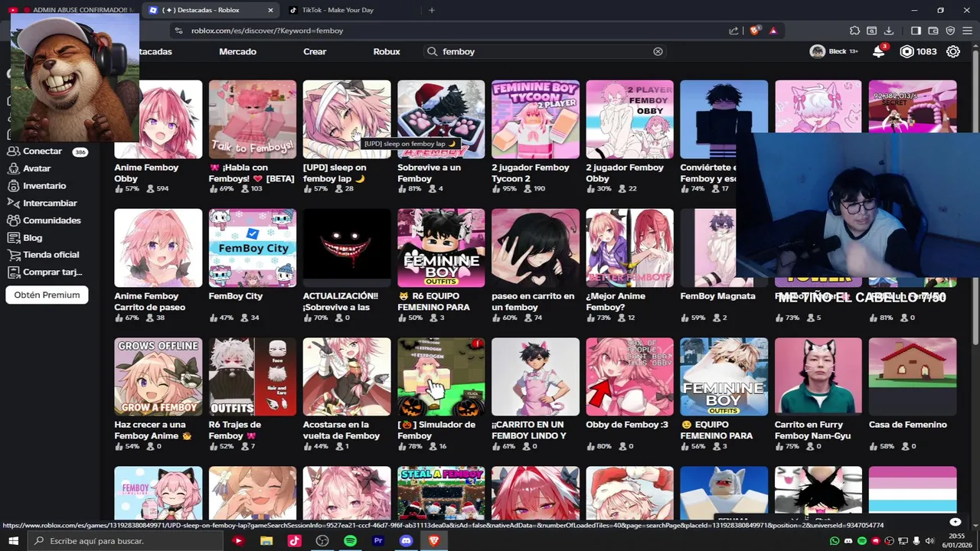This screenshot has height=551, width=980.
Task: Open the Robux nav item
Action: 387,51
